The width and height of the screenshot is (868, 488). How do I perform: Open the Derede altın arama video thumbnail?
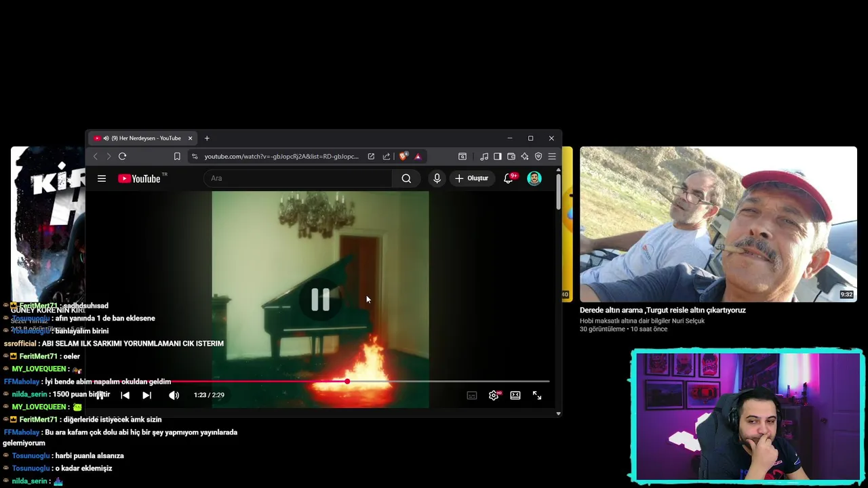[718, 224]
